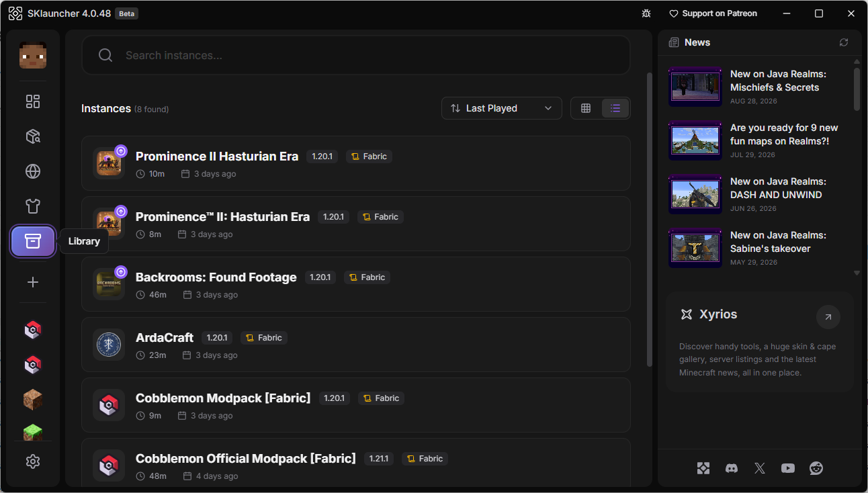
Task: Open the SKlauncher logo link in footer
Action: point(703,468)
